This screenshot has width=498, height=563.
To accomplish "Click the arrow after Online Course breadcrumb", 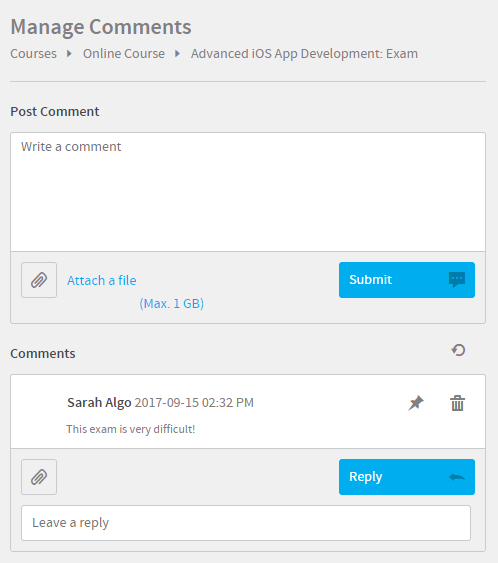I will (x=177, y=54).
